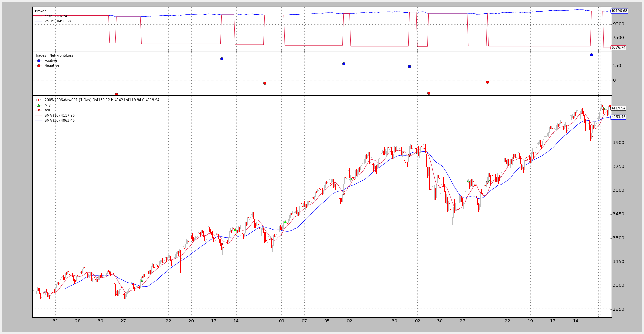Click the leftmost blue positive trade dot
This screenshot has height=334, width=644.
coord(222,59)
